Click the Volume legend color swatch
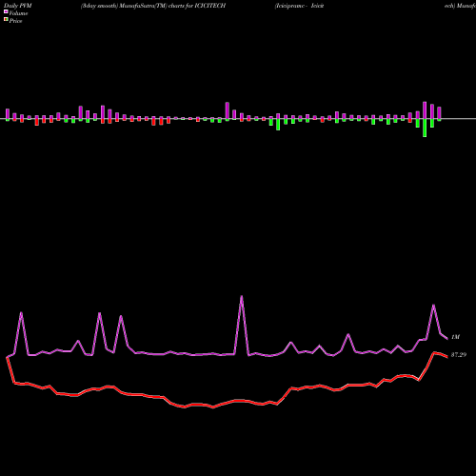This screenshot has height=476, width=476. 6,11
